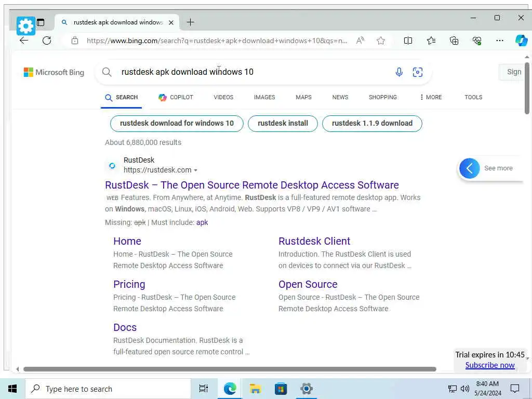
Task: Open split screen icon in Edge toolbar
Action: coord(408,41)
